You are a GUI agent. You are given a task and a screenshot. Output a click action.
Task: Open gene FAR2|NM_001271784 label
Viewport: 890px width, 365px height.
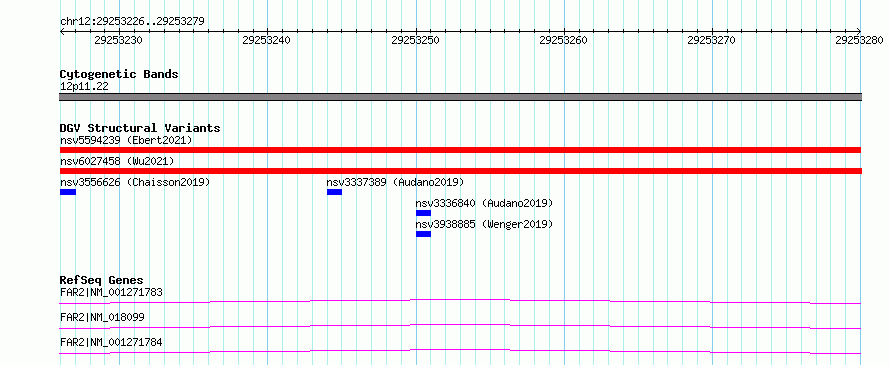(x=111, y=342)
